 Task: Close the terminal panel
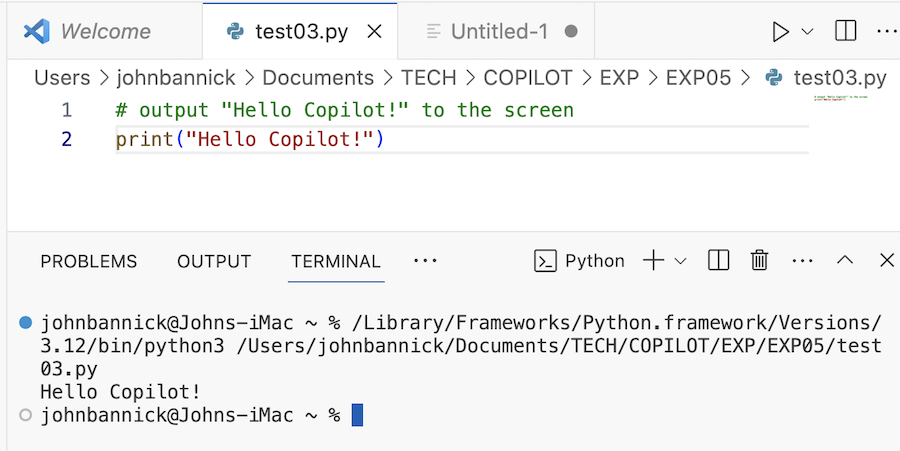[x=887, y=261]
